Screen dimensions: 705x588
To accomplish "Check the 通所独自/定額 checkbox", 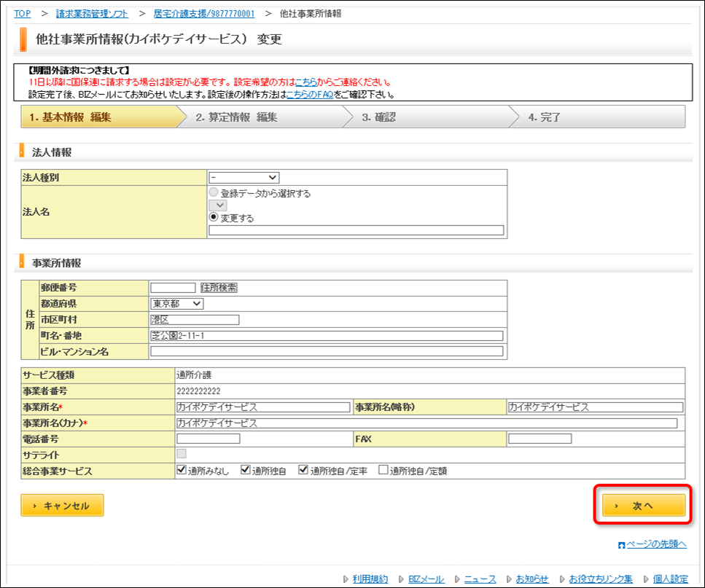I will click(383, 470).
